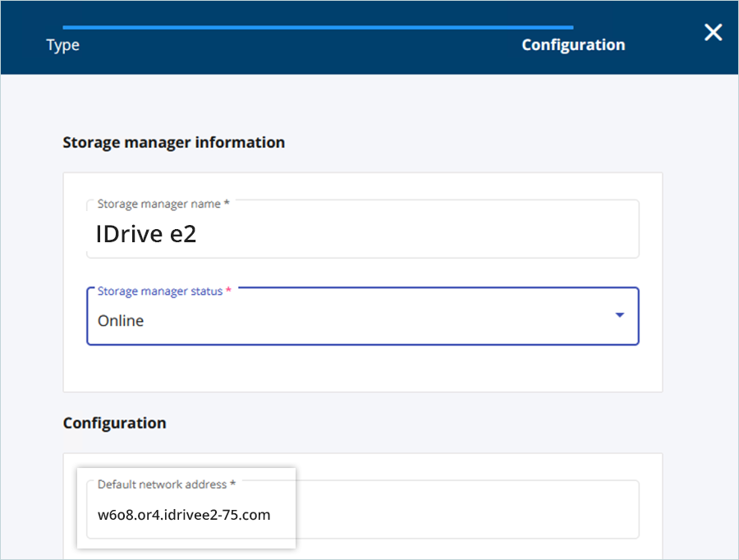Click the 'Storage manager information' heading

[173, 142]
